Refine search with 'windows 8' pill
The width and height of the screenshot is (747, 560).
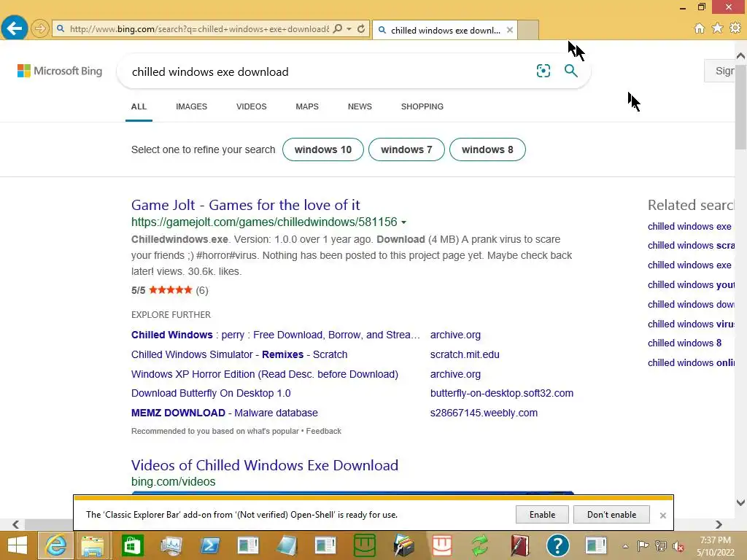(487, 149)
